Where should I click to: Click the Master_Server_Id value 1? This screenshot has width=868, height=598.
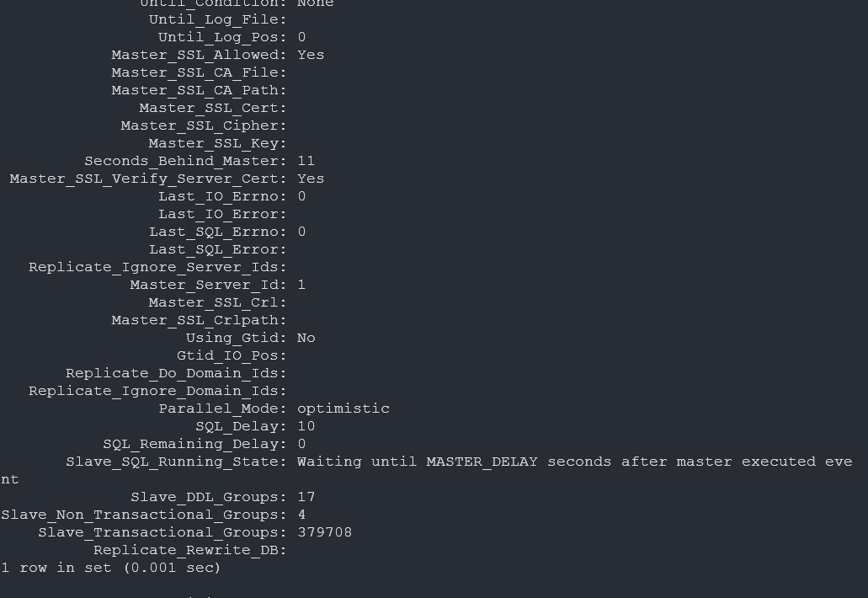[301, 285]
